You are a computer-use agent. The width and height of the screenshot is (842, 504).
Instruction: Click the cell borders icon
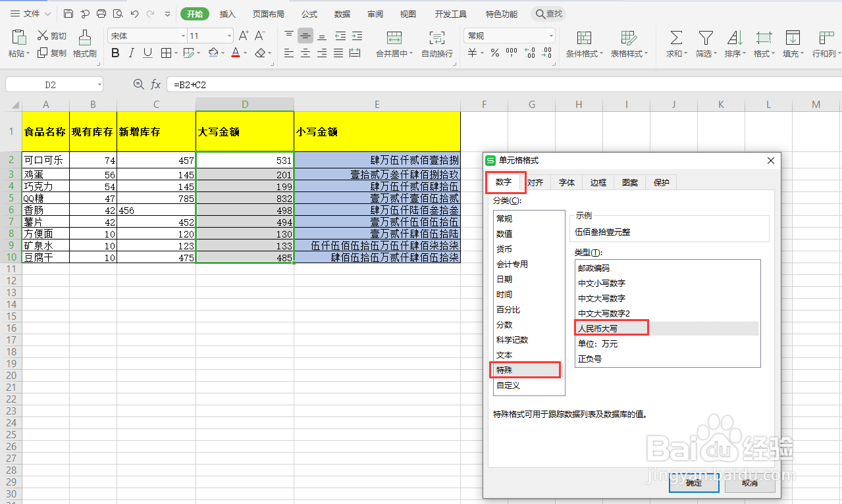pos(166,53)
